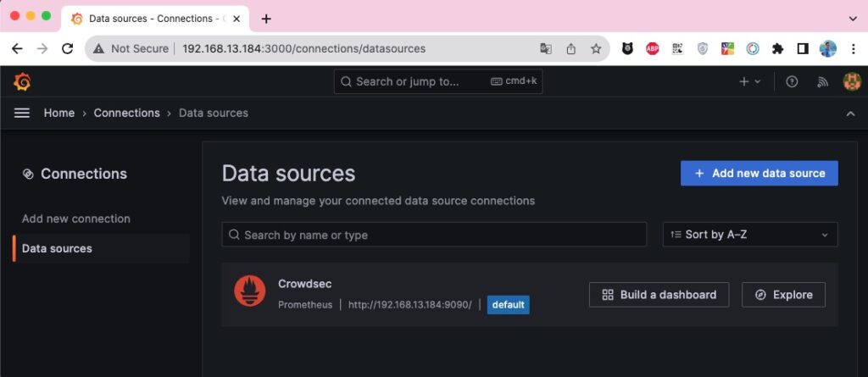
Task: Toggle the browser side panel
Action: [x=803, y=49]
